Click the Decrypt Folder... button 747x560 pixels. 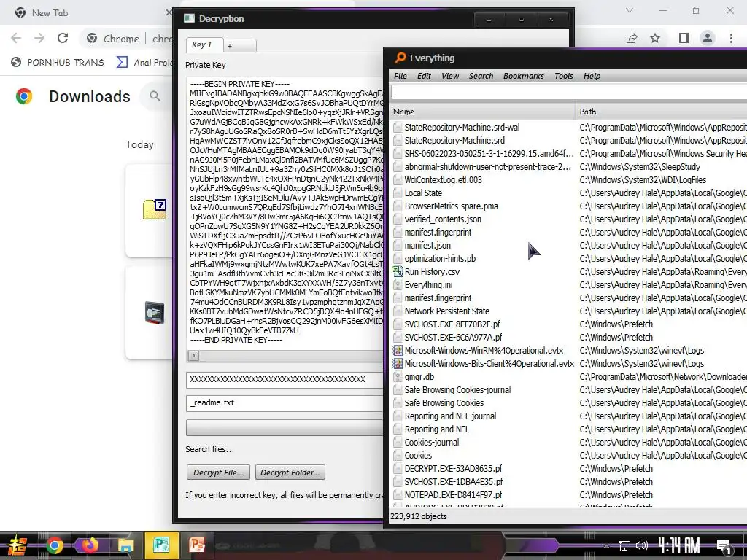290,472
